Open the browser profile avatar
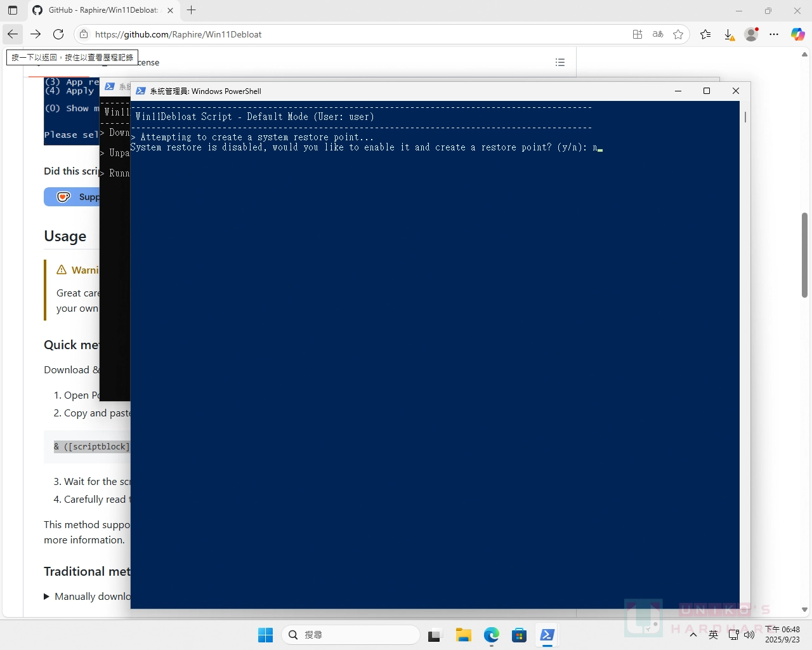This screenshot has height=650, width=812. [x=752, y=34]
